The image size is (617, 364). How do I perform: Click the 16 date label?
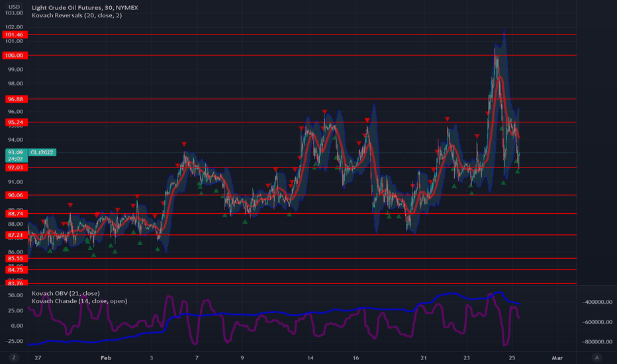356,357
